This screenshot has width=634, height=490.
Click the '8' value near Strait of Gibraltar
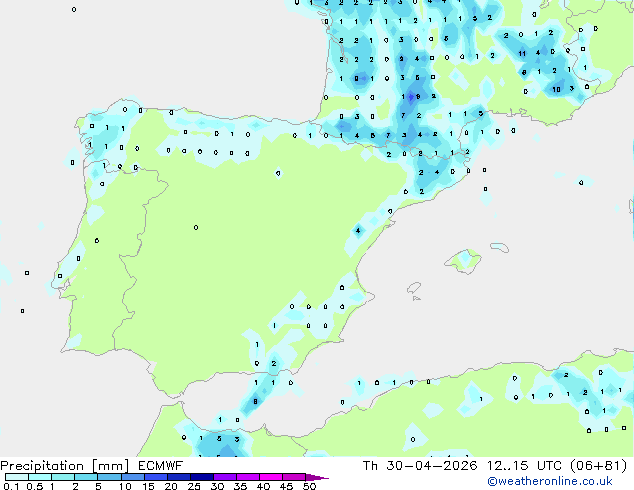coord(255,401)
